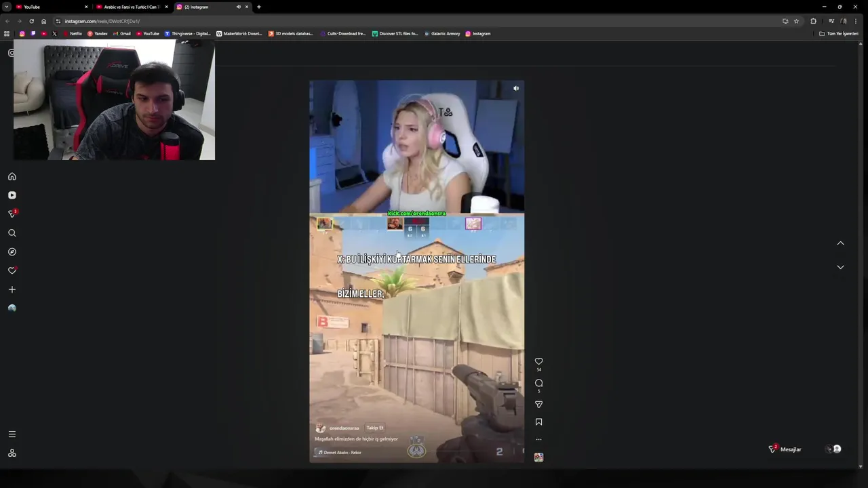This screenshot has width=868, height=488.
Task: Reload the current page
Action: point(31,21)
